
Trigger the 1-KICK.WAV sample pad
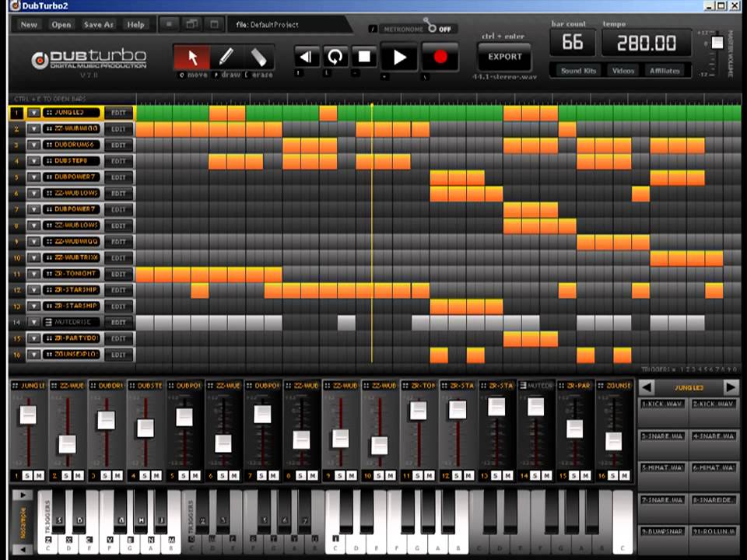662,404
